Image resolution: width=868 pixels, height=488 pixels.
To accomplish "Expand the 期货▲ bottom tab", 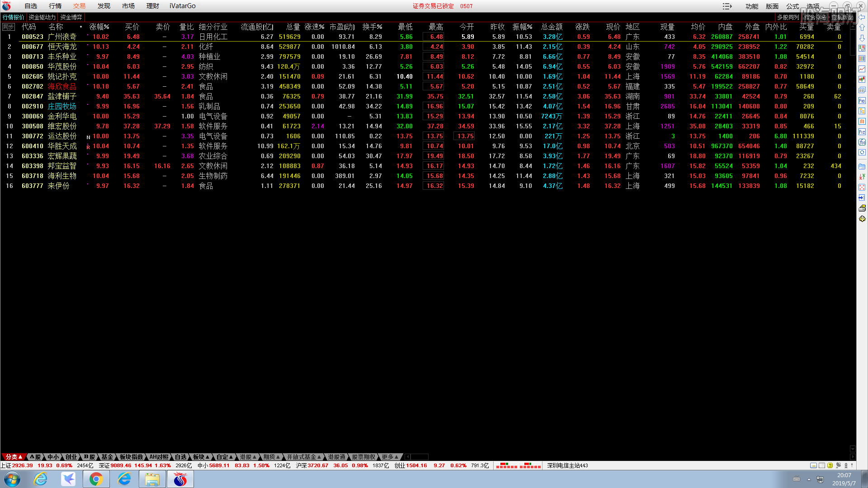I will (272, 457).
